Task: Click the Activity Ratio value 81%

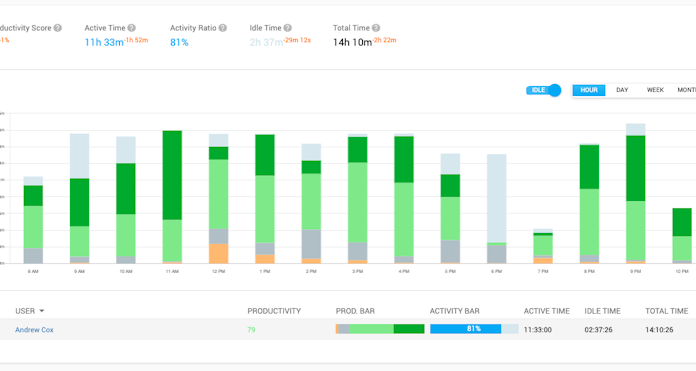Action: pos(179,43)
